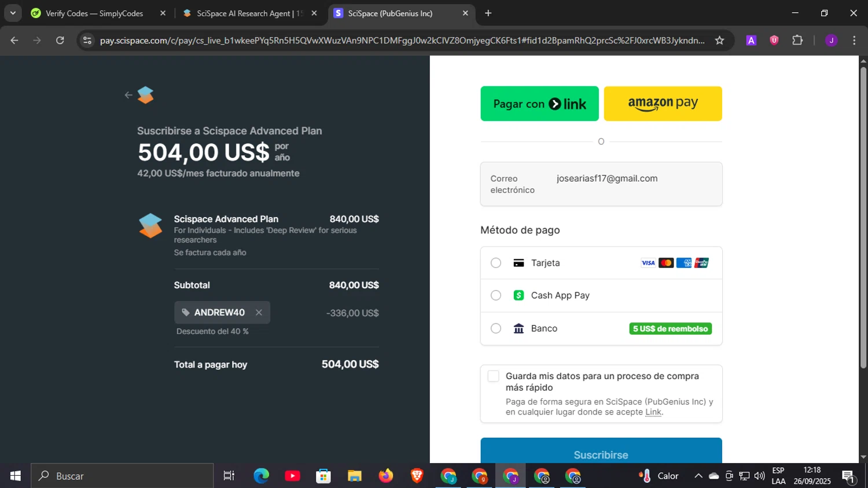Select the Cash App Pay radio button
The image size is (868, 488).
[x=496, y=295]
